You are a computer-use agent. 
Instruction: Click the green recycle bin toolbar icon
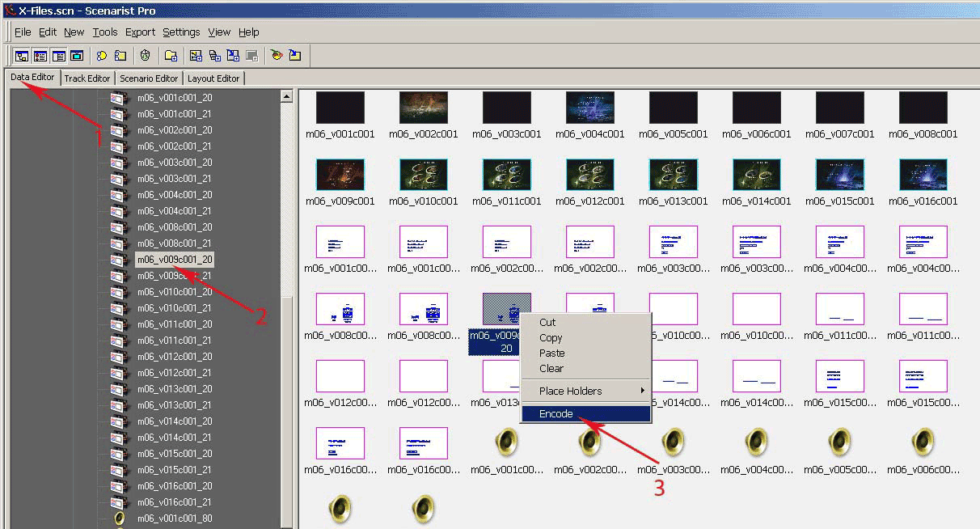click(145, 56)
